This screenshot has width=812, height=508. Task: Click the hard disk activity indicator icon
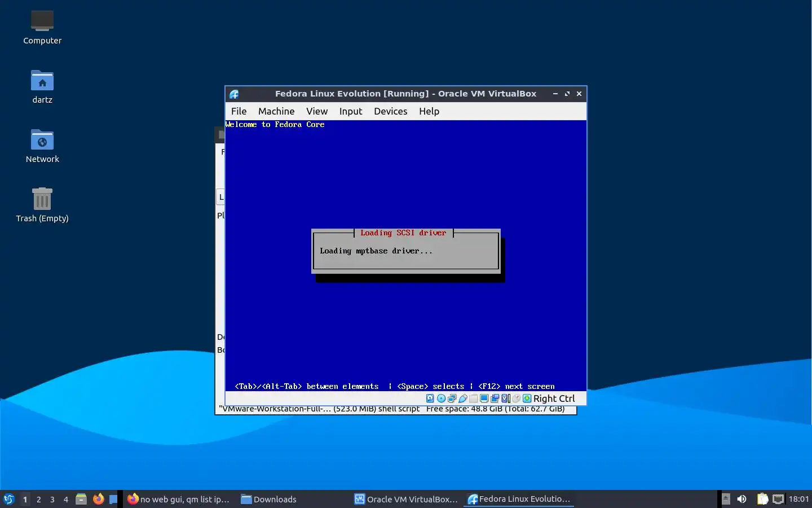(x=430, y=398)
